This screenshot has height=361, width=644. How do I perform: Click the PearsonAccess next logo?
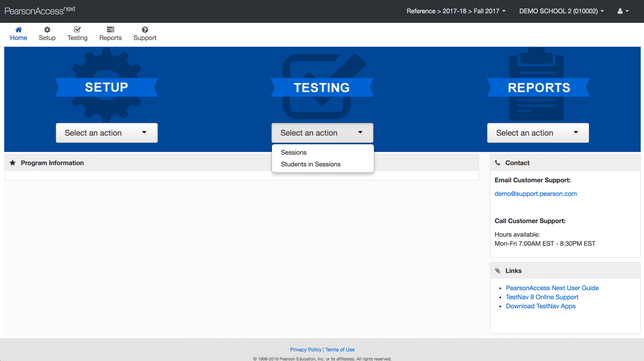pyautogui.click(x=40, y=10)
